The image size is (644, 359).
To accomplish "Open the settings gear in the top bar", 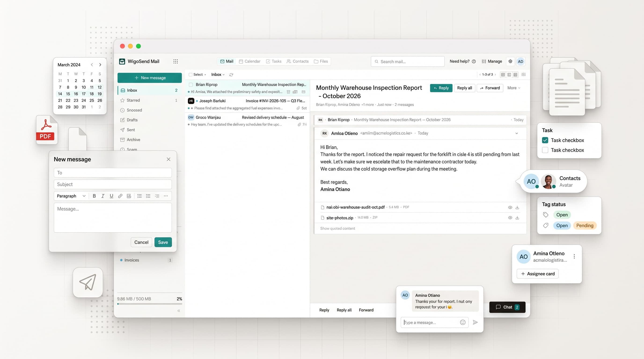I will click(510, 61).
